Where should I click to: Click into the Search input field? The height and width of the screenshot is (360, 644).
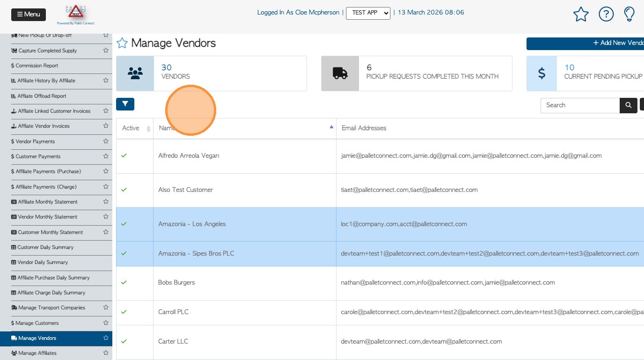[x=580, y=105]
